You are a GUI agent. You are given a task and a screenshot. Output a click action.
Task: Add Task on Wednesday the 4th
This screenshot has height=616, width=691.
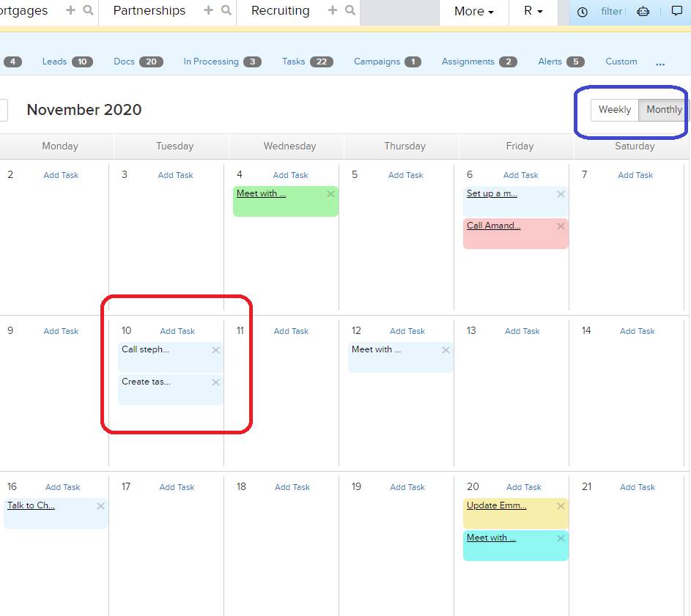[290, 175]
